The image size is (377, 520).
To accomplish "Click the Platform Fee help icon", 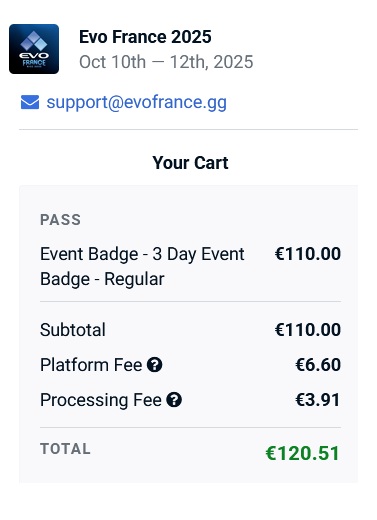I will pyautogui.click(x=155, y=365).
